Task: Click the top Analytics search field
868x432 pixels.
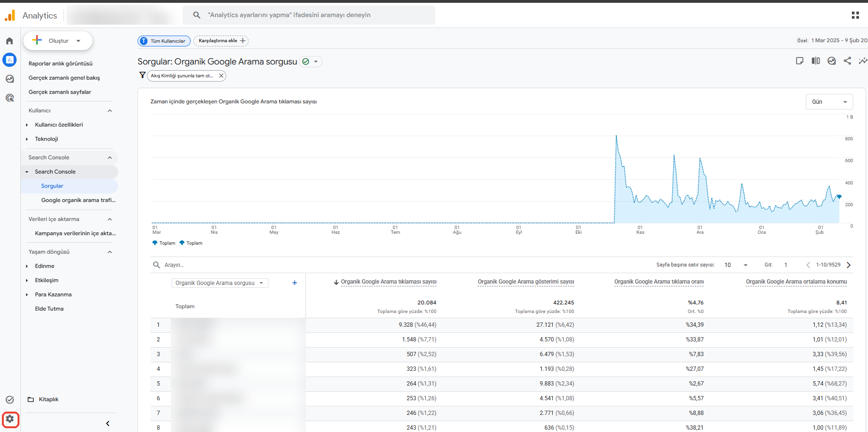Action: pyautogui.click(x=309, y=15)
